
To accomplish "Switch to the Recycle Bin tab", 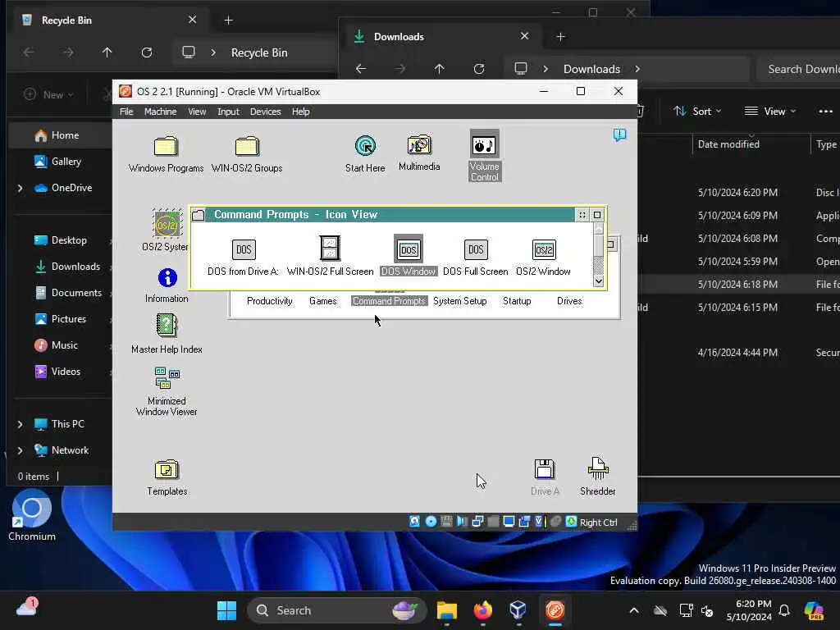I will tap(111, 21).
